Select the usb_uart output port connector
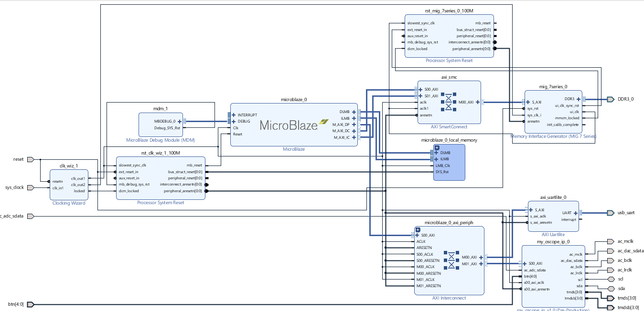The height and width of the screenshot is (311, 644). click(x=610, y=212)
